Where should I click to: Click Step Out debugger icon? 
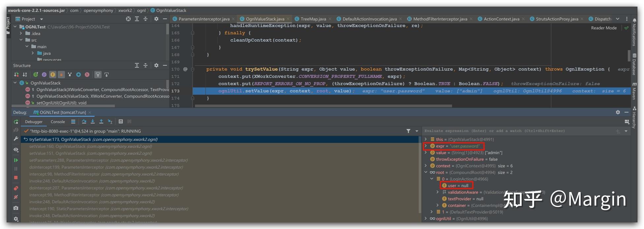[x=101, y=122]
